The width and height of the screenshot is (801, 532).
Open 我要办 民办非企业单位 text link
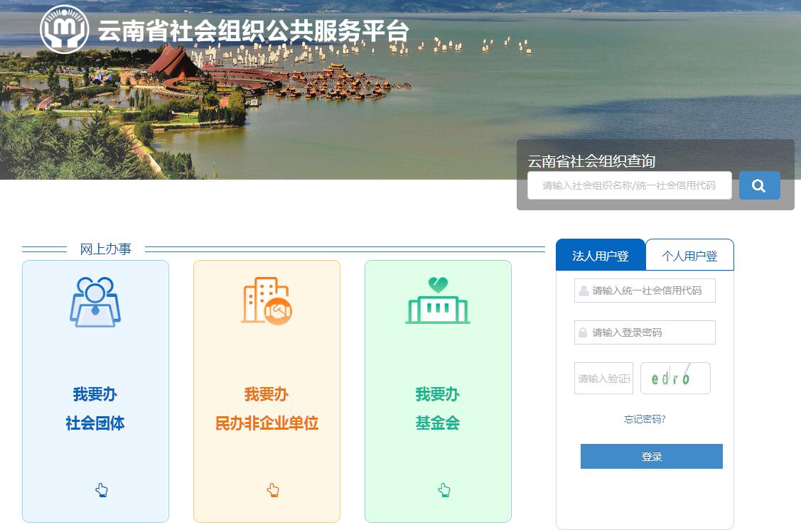[267, 408]
